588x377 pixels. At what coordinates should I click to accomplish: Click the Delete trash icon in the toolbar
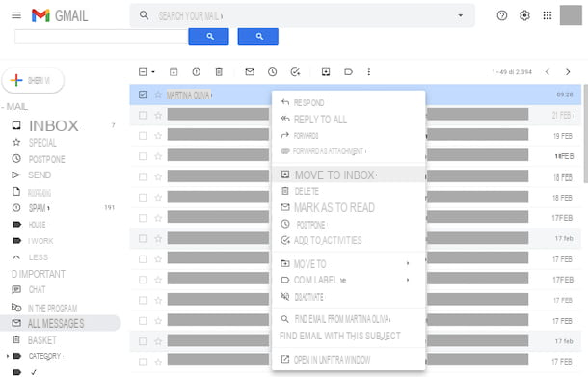coord(219,72)
